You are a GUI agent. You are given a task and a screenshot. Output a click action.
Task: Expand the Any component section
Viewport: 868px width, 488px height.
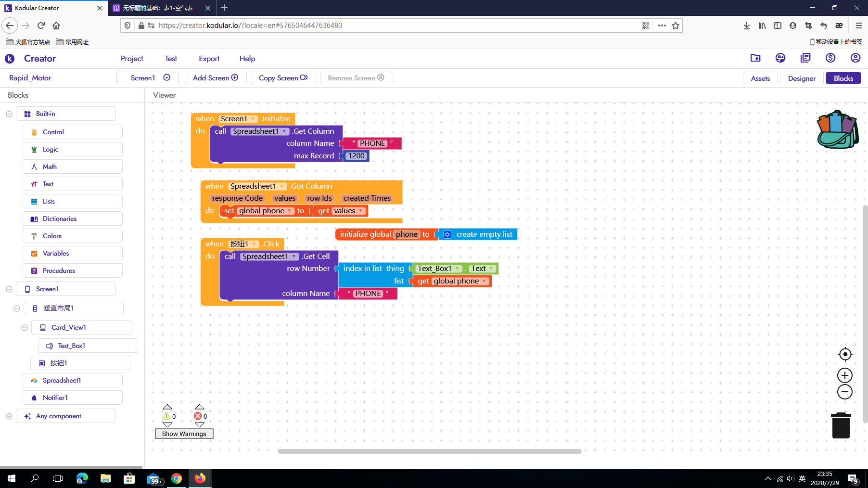point(9,416)
